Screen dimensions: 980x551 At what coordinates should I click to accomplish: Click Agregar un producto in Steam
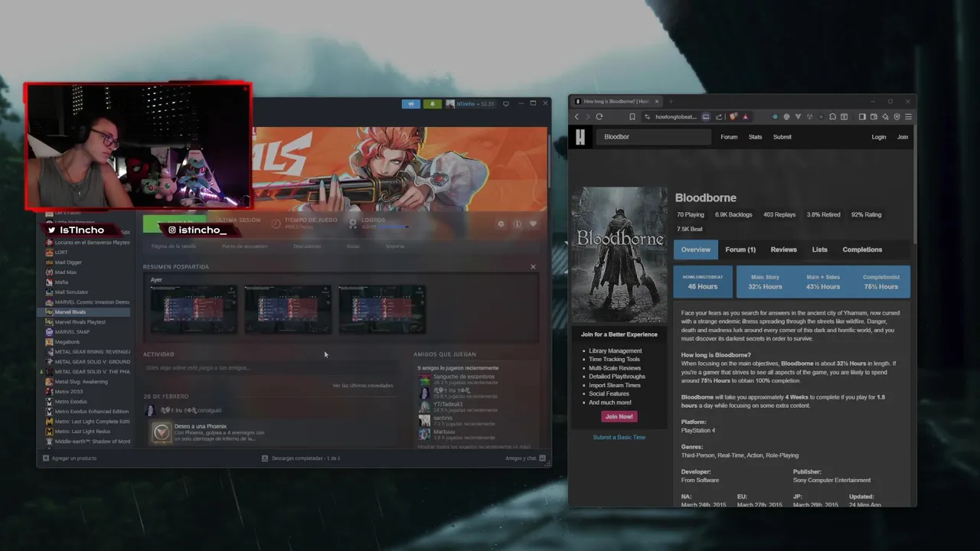[70, 458]
